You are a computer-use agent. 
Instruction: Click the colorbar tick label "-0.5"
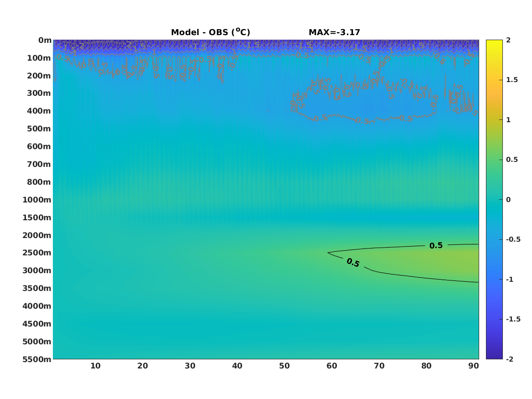pyautogui.click(x=513, y=239)
